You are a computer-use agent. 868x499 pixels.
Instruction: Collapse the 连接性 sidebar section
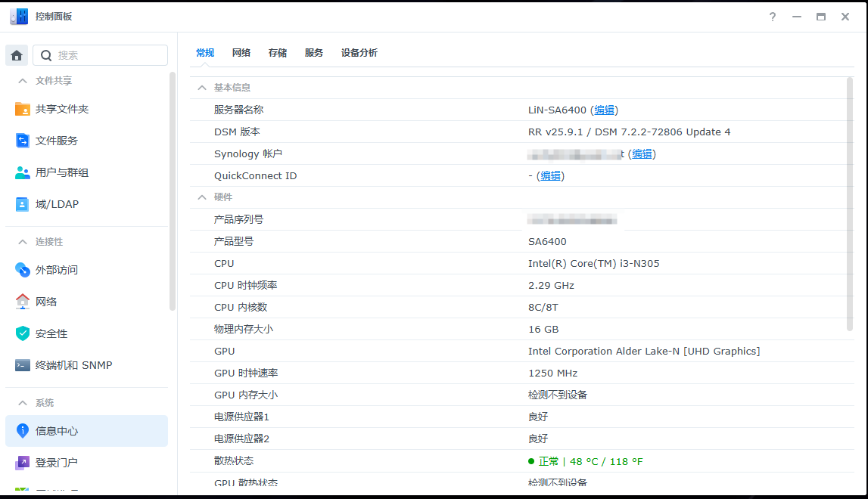click(23, 242)
